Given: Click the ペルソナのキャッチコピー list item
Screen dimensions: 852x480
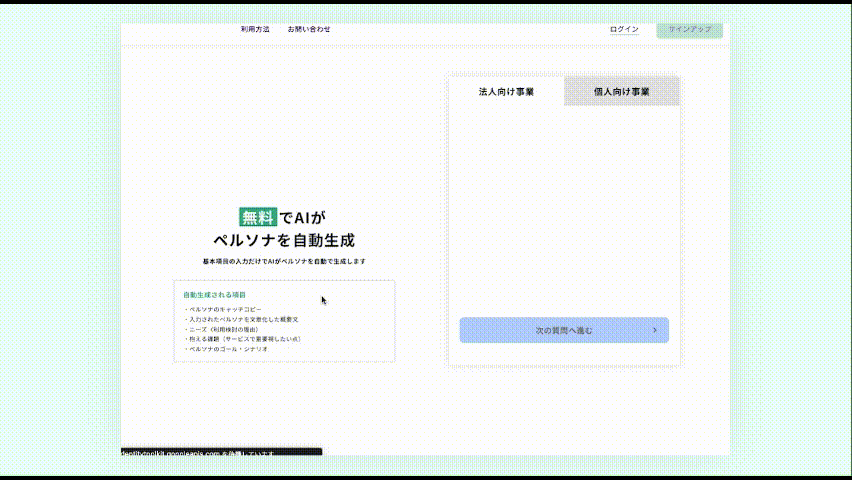Looking at the screenshot, I should (225, 310).
